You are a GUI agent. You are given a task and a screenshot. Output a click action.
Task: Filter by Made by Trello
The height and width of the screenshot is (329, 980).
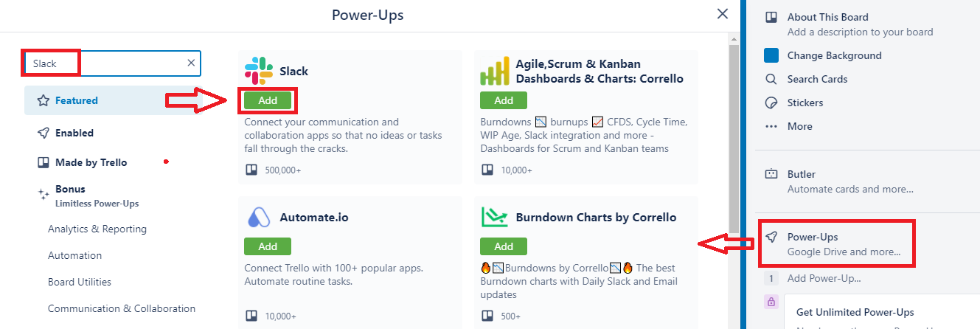(91, 162)
